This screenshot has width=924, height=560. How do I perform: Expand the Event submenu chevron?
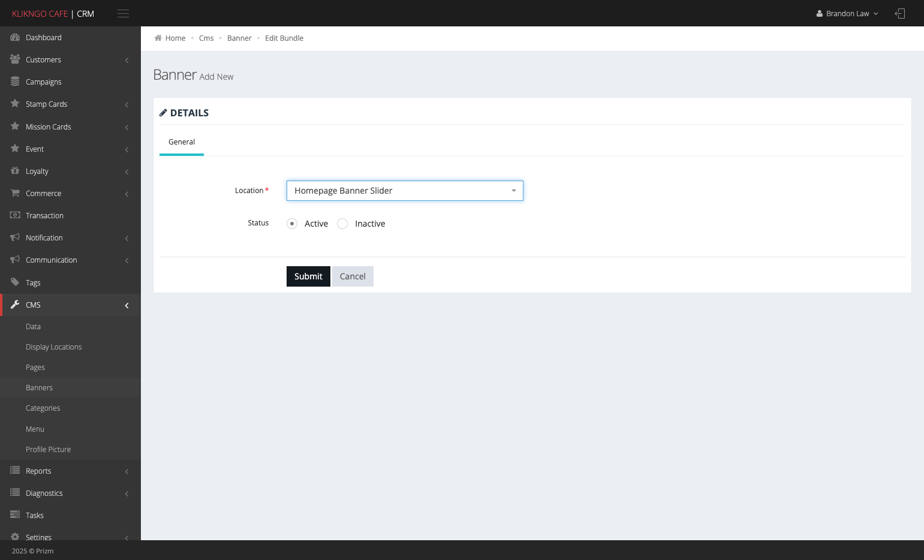pyautogui.click(x=127, y=149)
